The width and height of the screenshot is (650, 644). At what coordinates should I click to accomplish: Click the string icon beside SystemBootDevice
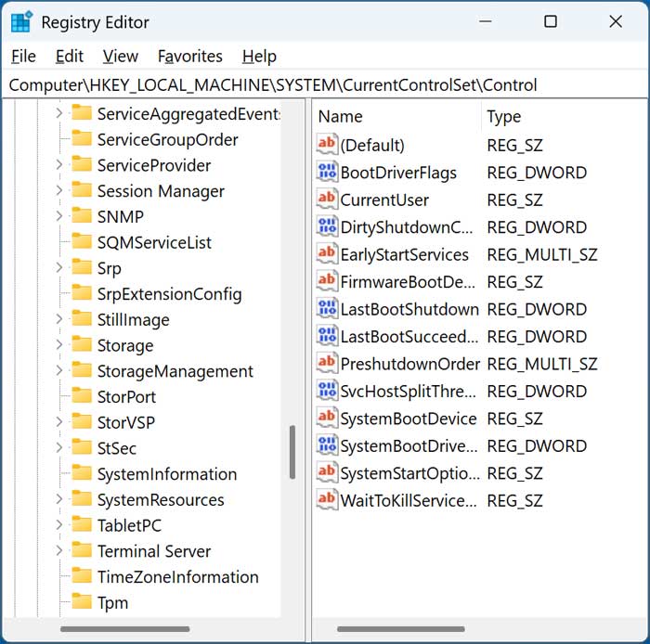pos(327,418)
